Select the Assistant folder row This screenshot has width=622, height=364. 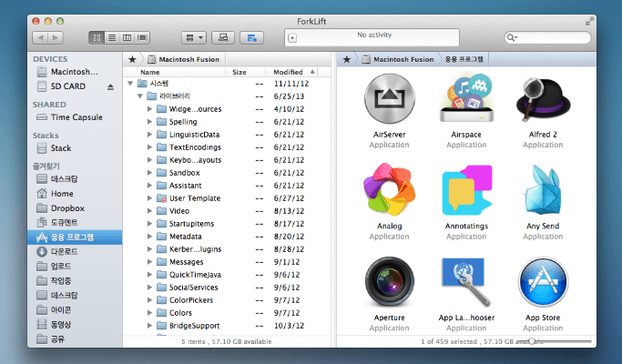tap(227, 185)
